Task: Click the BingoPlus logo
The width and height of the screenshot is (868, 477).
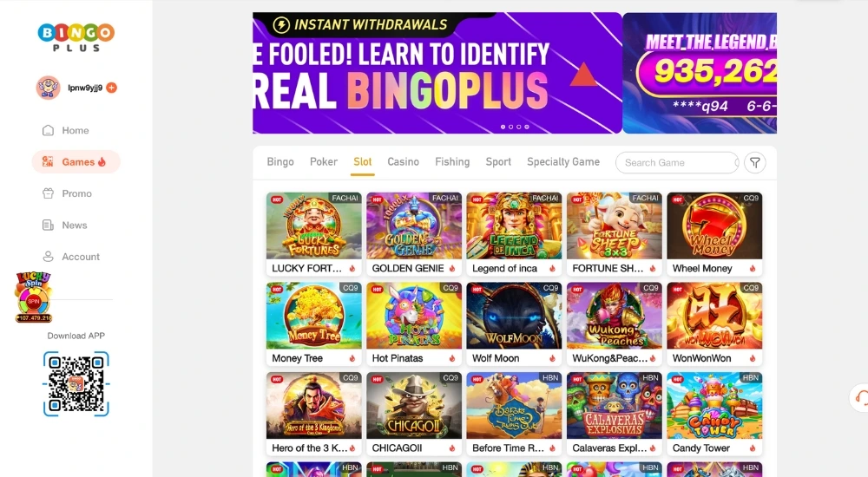Action: 76,37
